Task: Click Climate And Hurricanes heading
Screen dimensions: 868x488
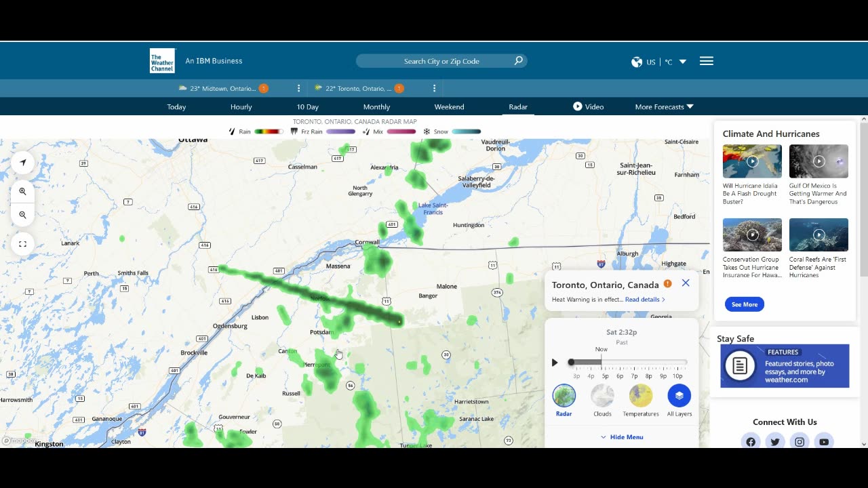Action: click(x=771, y=134)
